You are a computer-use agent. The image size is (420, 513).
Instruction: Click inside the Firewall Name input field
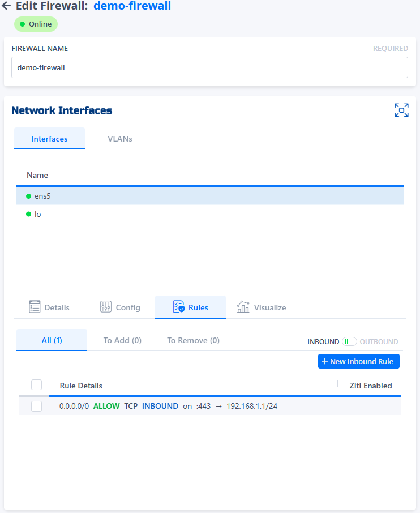(x=209, y=67)
